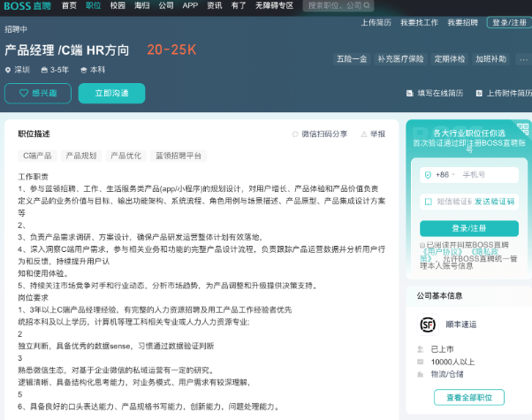Click the magnifier search icon
This screenshot has height=420, width=532.
click(367, 5)
